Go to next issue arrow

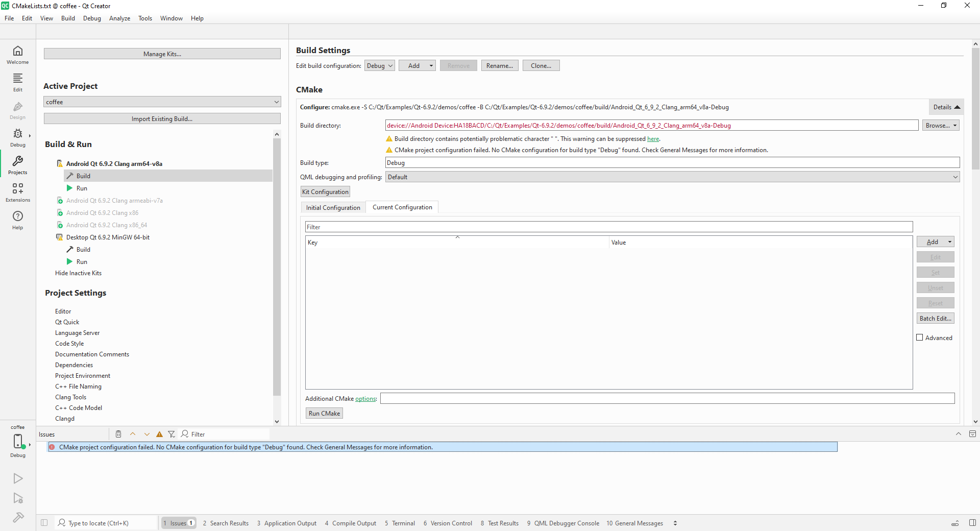pos(147,434)
